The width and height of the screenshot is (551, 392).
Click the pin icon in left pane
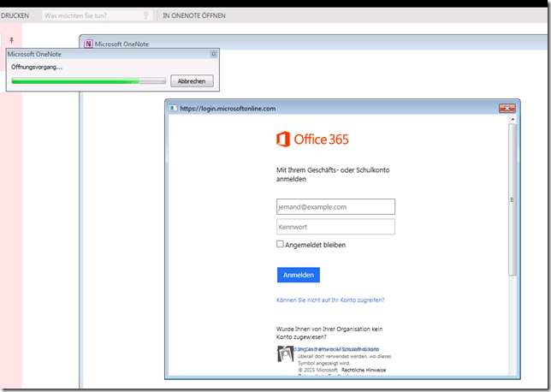(x=11, y=40)
